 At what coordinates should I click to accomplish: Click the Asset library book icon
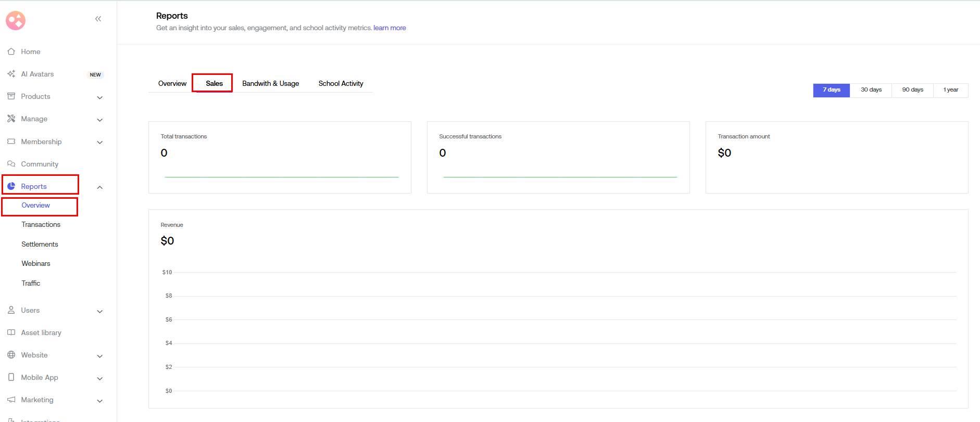11,333
